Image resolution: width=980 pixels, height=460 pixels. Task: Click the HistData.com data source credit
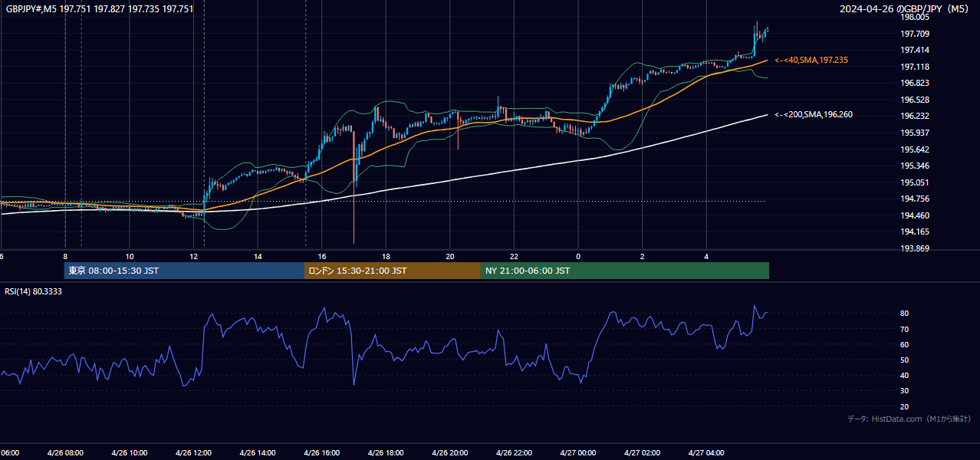tap(909, 419)
